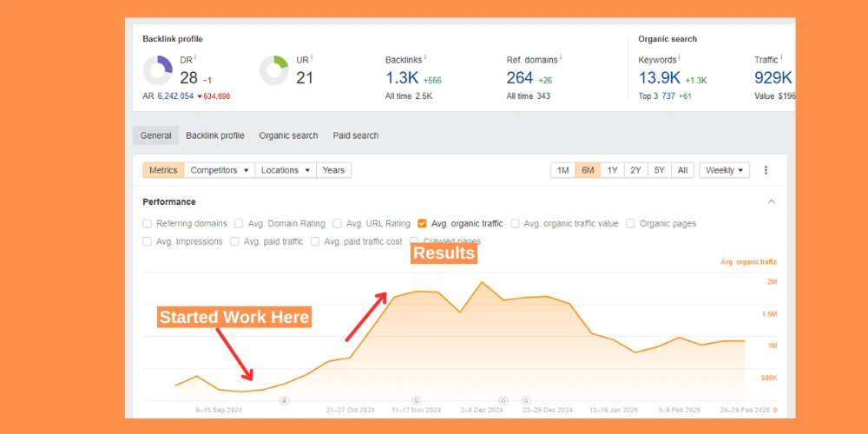Click the 'All time 343' ref. domains text
Screen dimensions: 868x434
click(x=528, y=96)
